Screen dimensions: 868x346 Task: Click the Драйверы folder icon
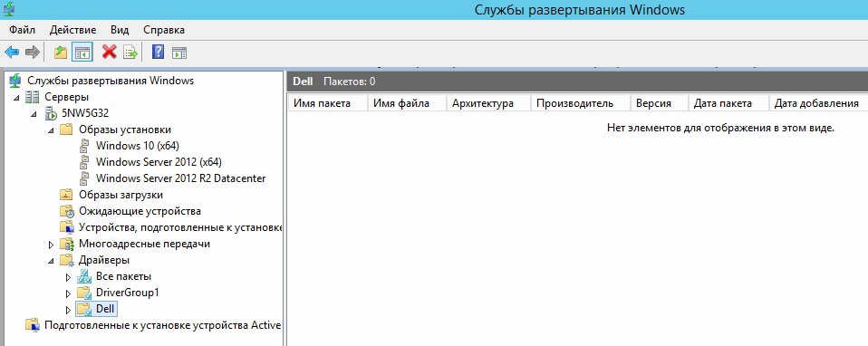(x=66, y=260)
